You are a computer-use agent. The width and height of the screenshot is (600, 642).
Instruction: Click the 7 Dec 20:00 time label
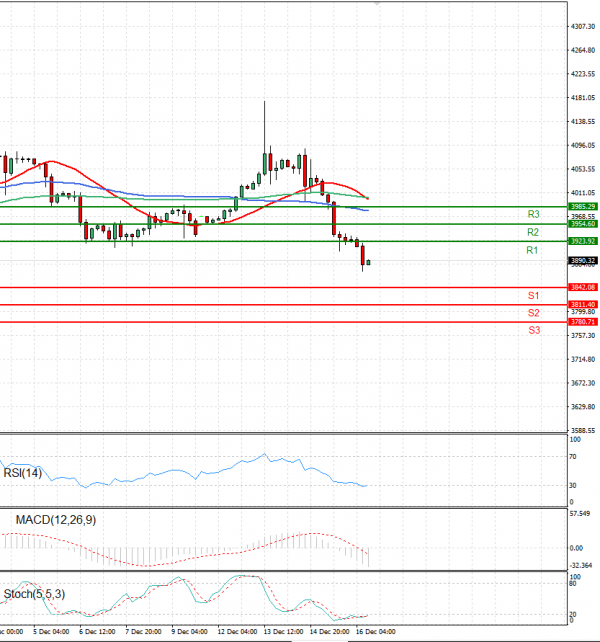(x=143, y=632)
